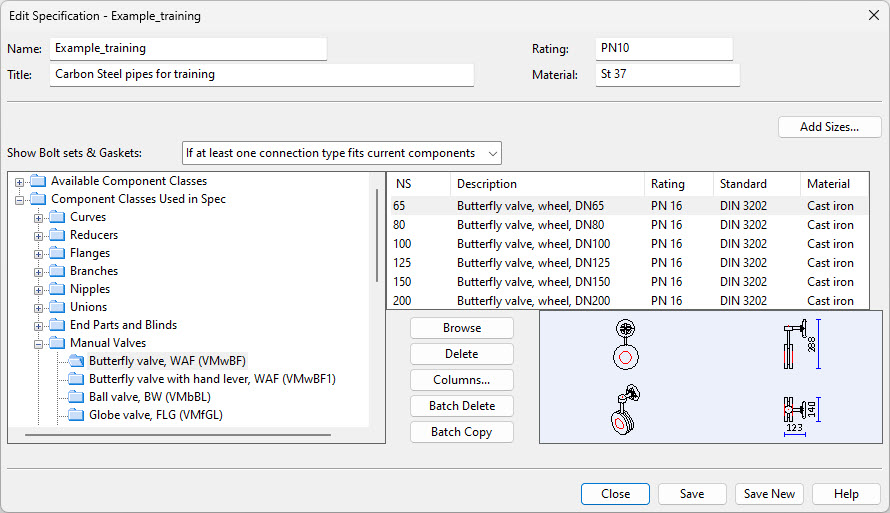
Task: Click the Flanges folder icon
Action: coord(57,253)
